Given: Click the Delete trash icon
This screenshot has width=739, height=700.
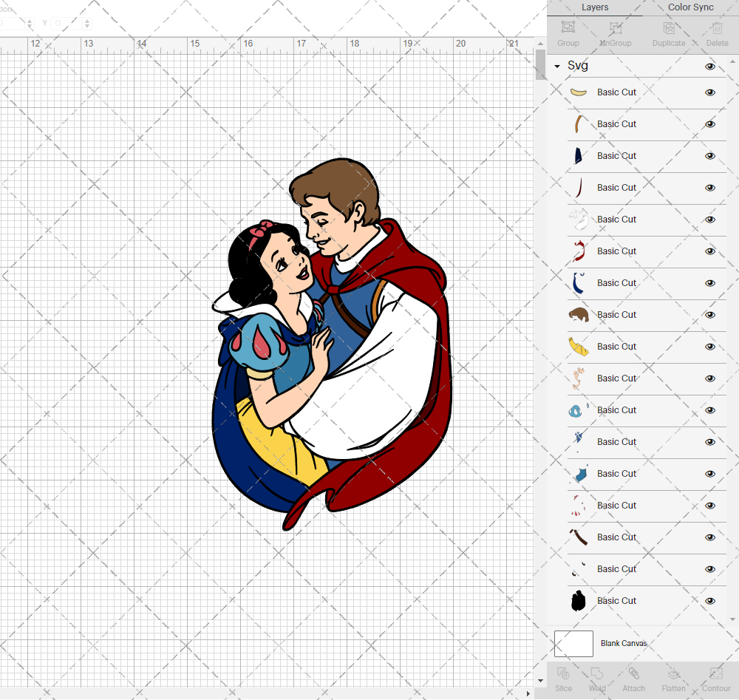Looking at the screenshot, I should tap(717, 27).
